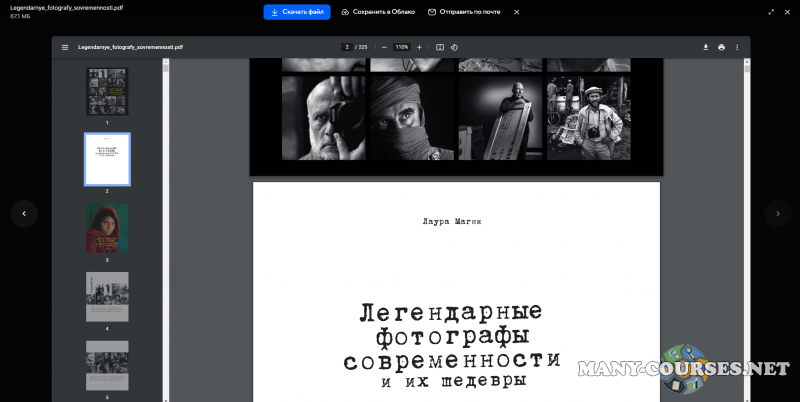Download the PDF using the toolbar download icon
Screen dimensions: 800x402
(705, 47)
